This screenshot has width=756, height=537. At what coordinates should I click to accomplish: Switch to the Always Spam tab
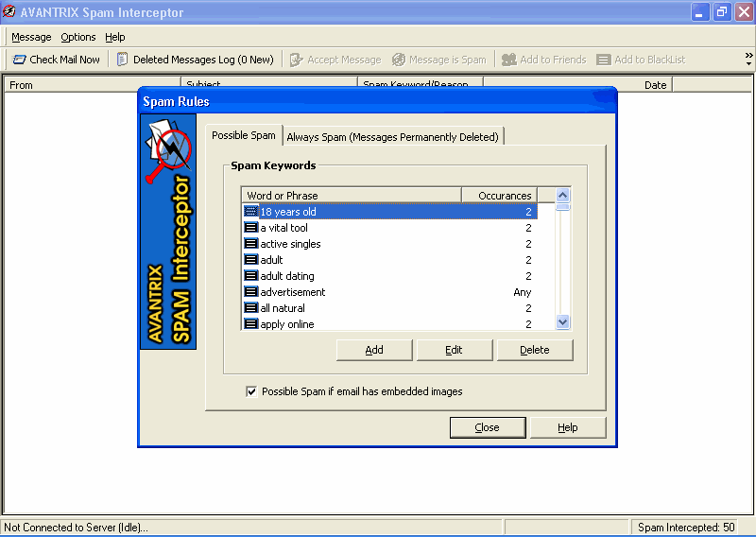(x=392, y=137)
